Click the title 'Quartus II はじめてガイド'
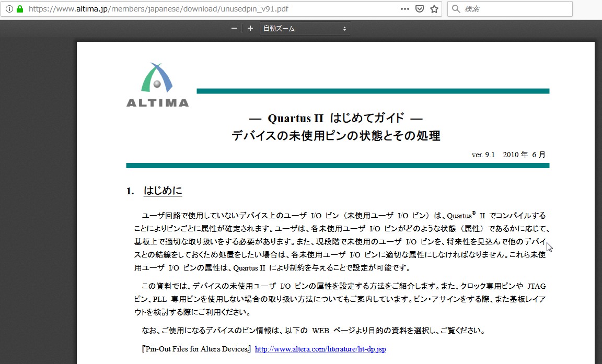Image resolution: width=602 pixels, height=364 pixels. click(x=336, y=118)
